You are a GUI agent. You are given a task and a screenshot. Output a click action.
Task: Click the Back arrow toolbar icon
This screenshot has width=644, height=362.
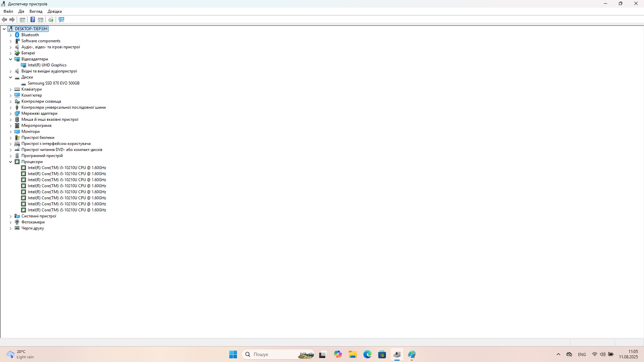(5, 19)
